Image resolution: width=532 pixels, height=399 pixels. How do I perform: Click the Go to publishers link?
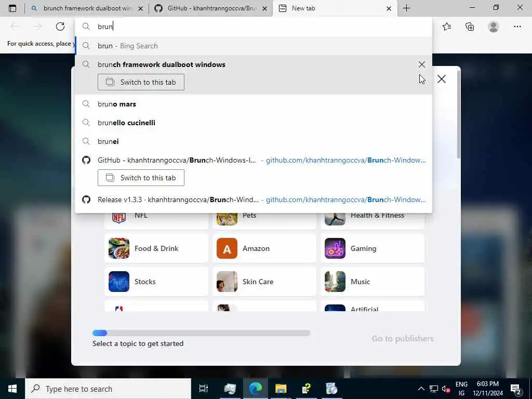tap(403, 339)
